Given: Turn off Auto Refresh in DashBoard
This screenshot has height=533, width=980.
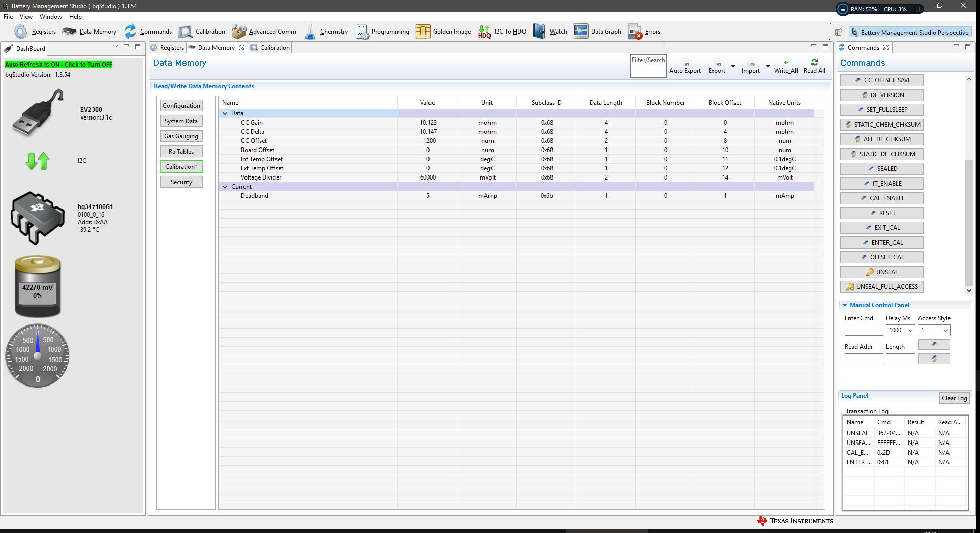Looking at the screenshot, I should 58,65.
